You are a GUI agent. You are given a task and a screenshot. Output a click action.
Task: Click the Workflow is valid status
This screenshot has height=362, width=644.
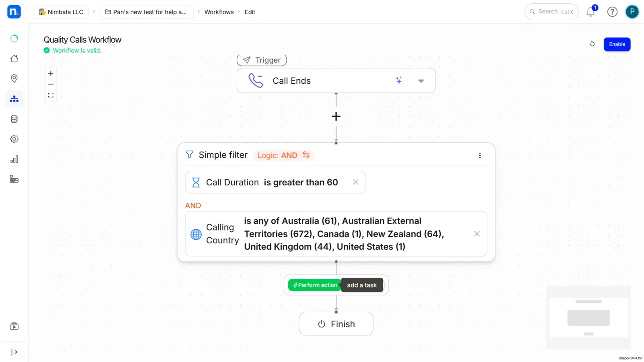point(73,50)
